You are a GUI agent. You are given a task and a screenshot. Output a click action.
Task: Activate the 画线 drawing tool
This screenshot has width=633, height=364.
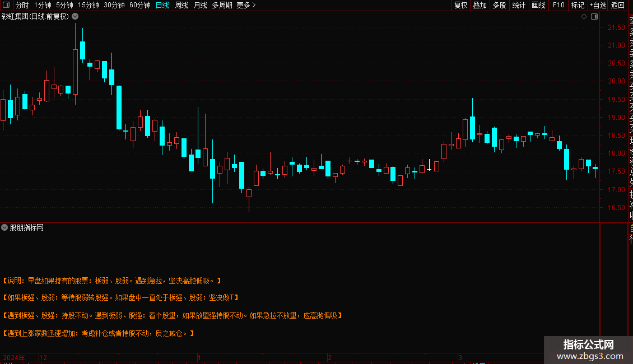pyautogui.click(x=538, y=5)
